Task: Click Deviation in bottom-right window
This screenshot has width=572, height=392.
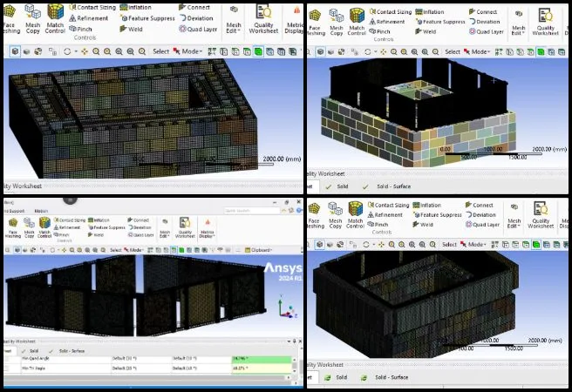Action: (480, 215)
